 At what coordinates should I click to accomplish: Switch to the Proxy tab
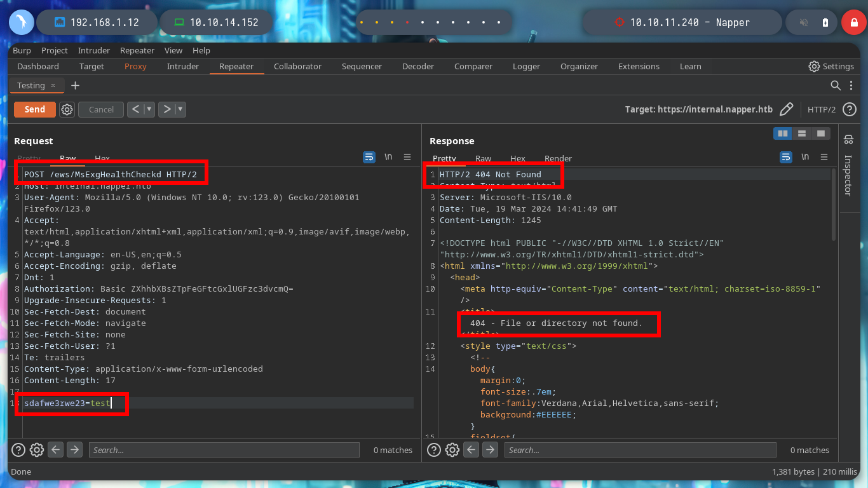pos(135,66)
